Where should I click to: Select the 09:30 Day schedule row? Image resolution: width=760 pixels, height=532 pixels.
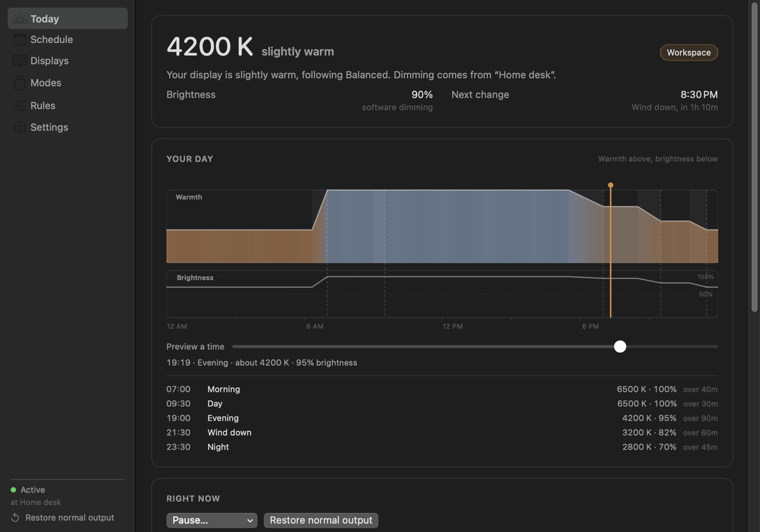coord(442,403)
